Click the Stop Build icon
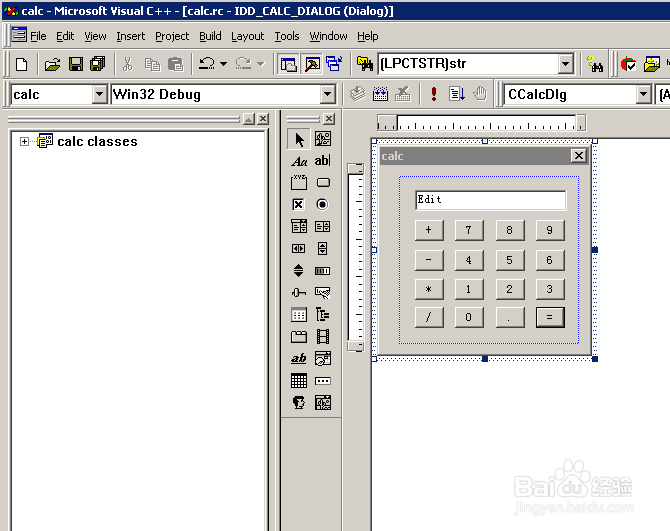 (x=403, y=94)
